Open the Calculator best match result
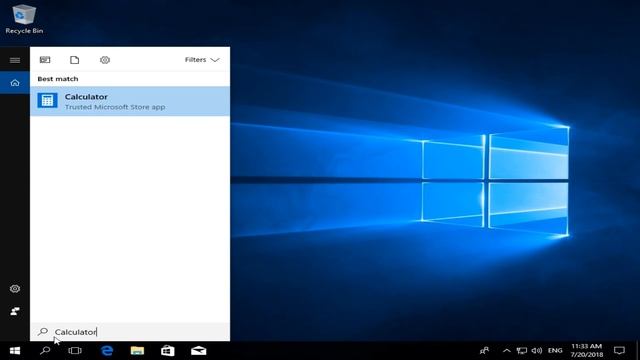The width and height of the screenshot is (640, 360). tap(130, 101)
